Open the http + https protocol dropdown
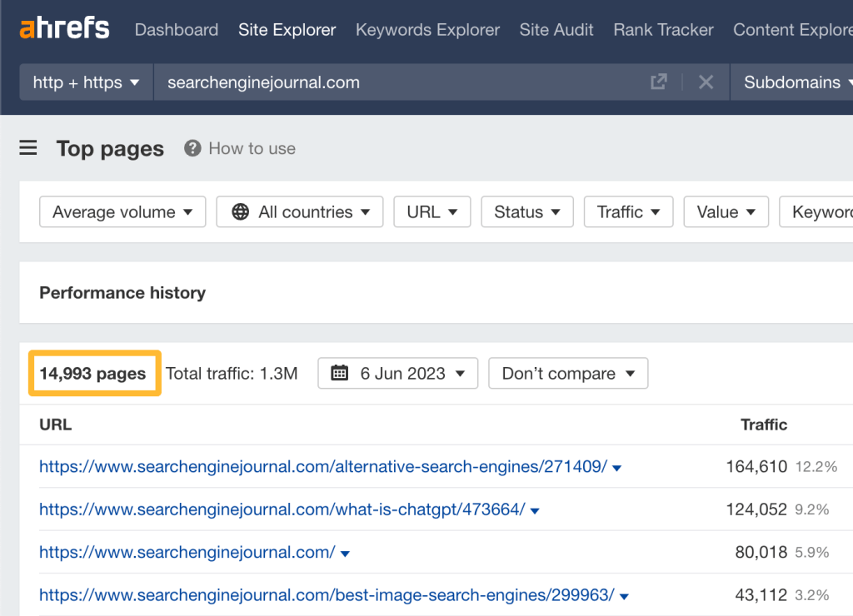 pyautogui.click(x=85, y=82)
